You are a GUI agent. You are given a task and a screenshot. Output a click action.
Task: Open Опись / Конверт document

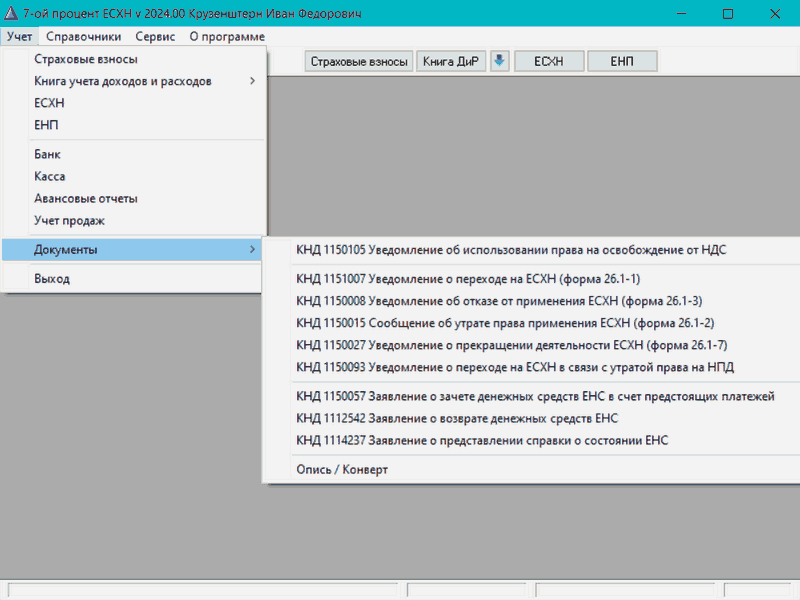342,469
